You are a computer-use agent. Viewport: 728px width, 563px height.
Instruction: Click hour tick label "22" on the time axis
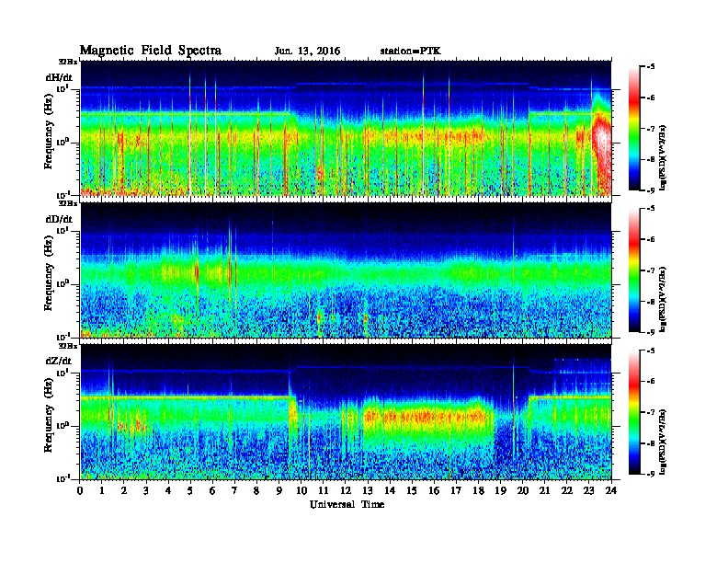click(x=566, y=490)
